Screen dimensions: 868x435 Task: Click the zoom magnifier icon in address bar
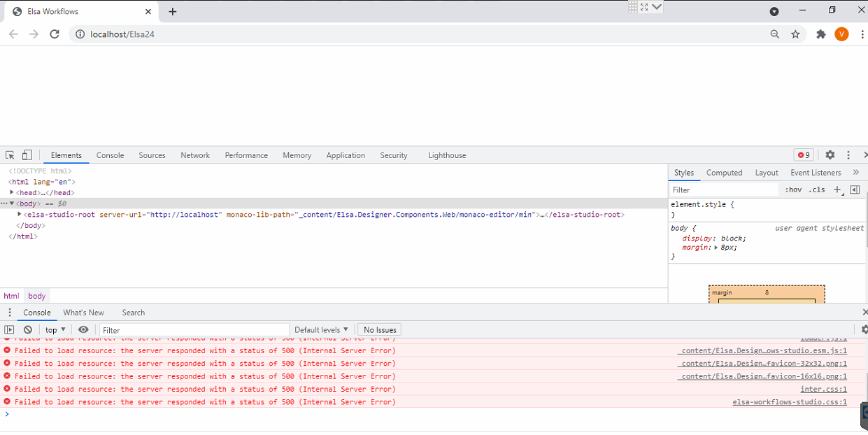click(x=774, y=34)
